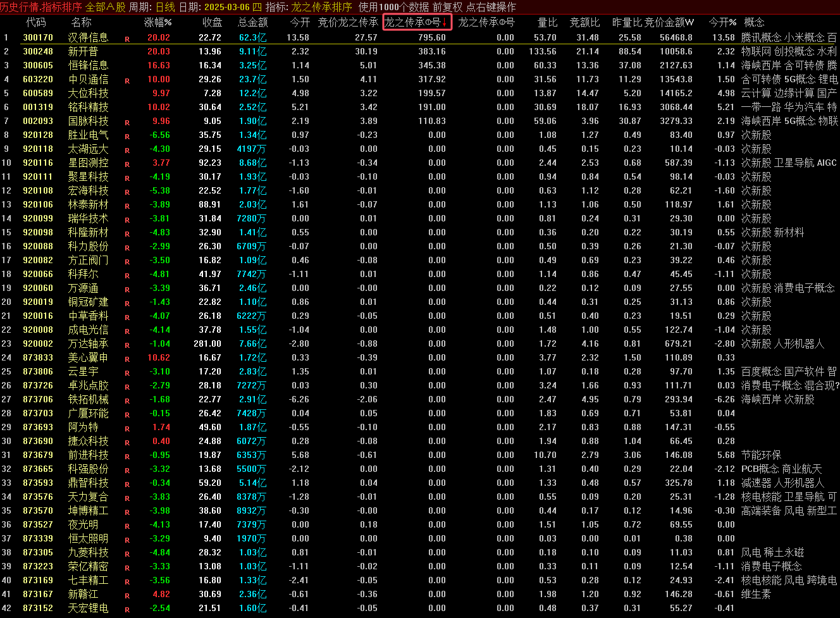Select stock 云星宇
The width and height of the screenshot is (840, 618).
coord(83,371)
